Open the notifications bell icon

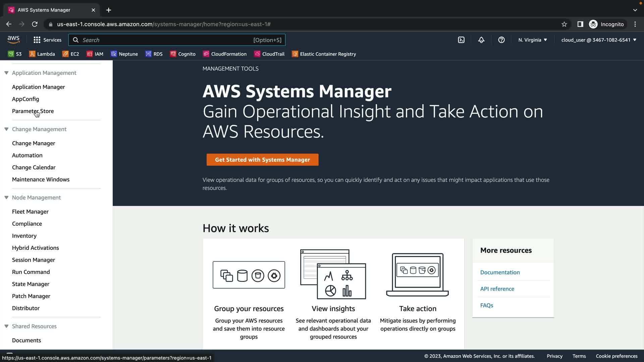pos(481,40)
